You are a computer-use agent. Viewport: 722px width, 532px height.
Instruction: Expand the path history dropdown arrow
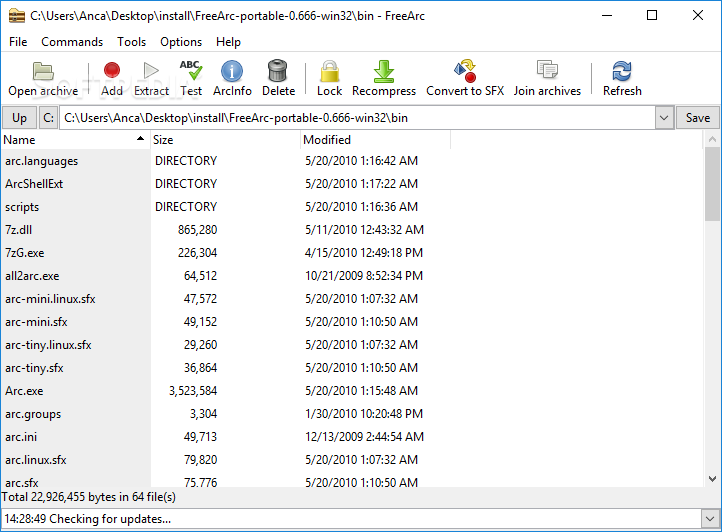pos(664,118)
